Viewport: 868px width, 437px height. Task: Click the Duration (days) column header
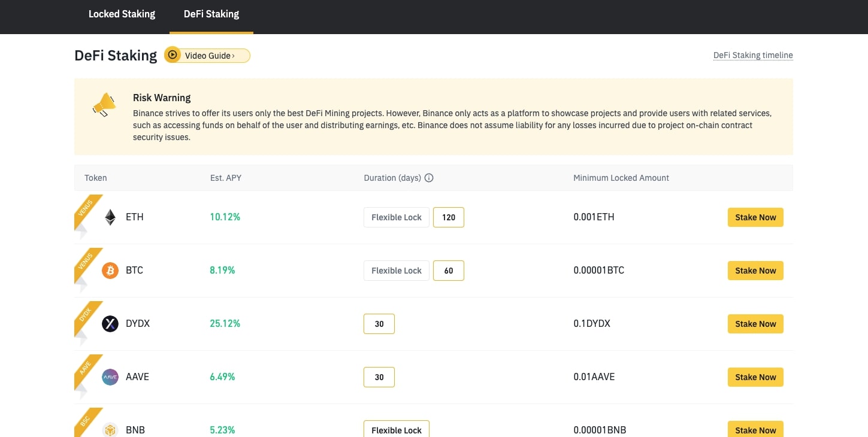[392, 178]
